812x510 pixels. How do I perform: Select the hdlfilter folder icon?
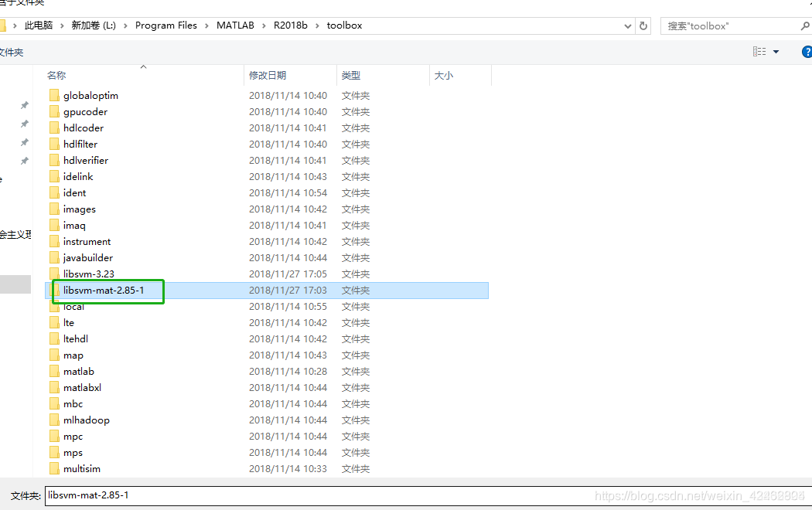(54, 144)
